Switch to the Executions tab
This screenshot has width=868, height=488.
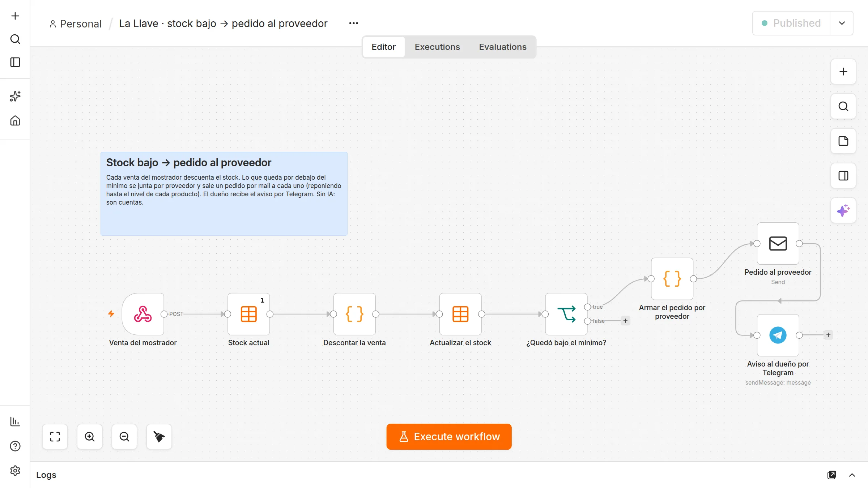[437, 47]
